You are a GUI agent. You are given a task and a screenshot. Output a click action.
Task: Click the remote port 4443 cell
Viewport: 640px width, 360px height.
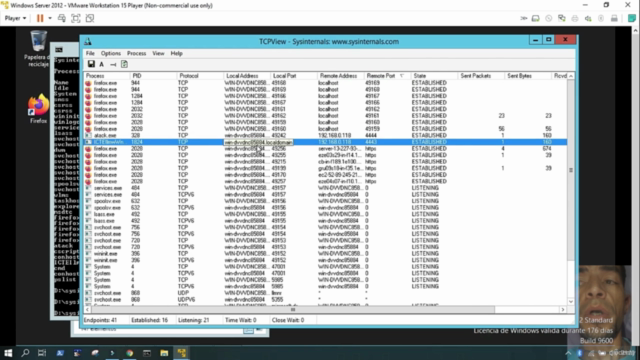tap(371, 142)
